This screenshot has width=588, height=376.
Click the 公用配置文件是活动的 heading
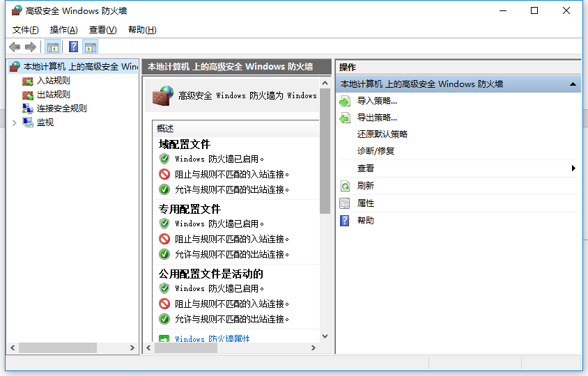pyautogui.click(x=210, y=274)
